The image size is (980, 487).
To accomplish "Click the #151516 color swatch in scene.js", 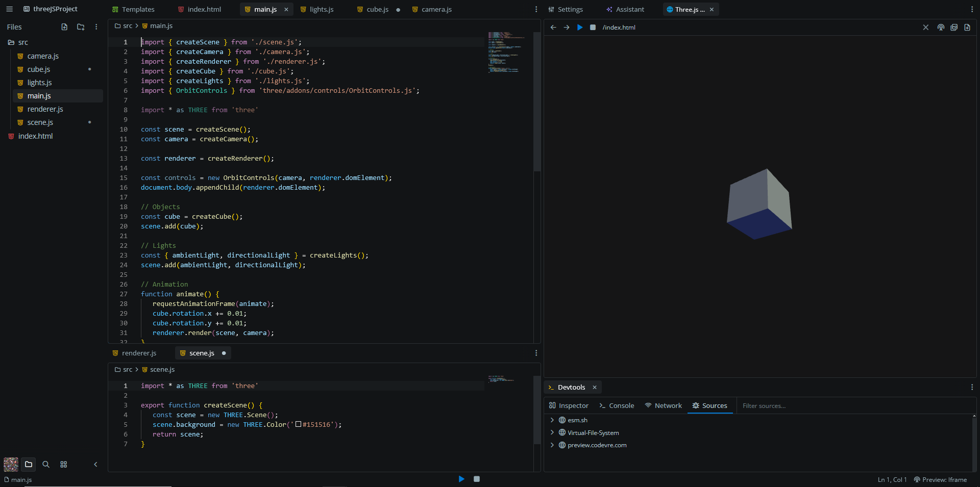I will [299, 424].
